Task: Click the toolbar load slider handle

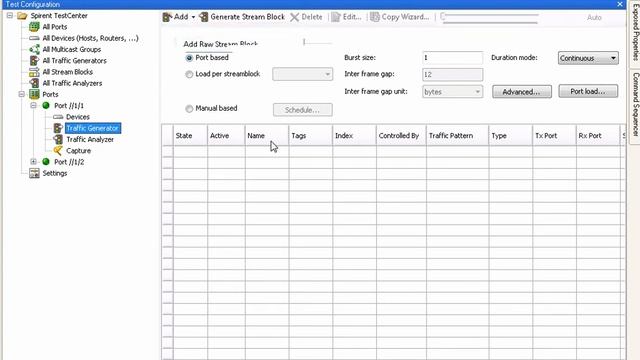Action: pyautogui.click(x=443, y=16)
